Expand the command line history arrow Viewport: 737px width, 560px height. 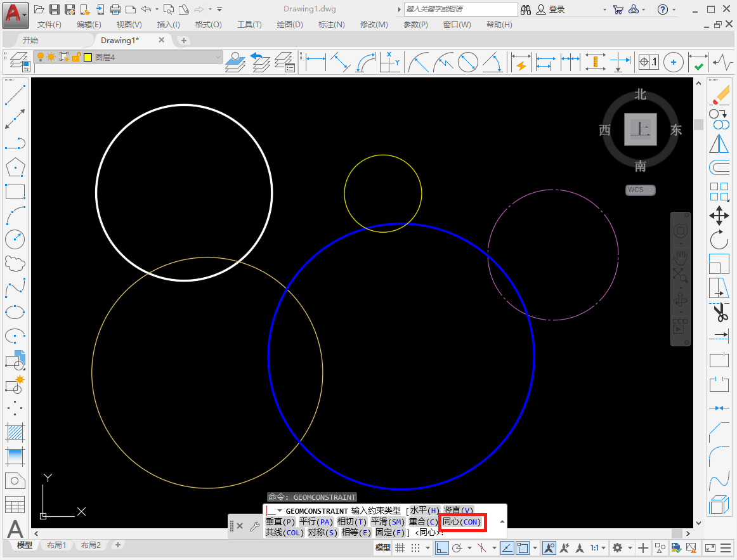point(502,522)
